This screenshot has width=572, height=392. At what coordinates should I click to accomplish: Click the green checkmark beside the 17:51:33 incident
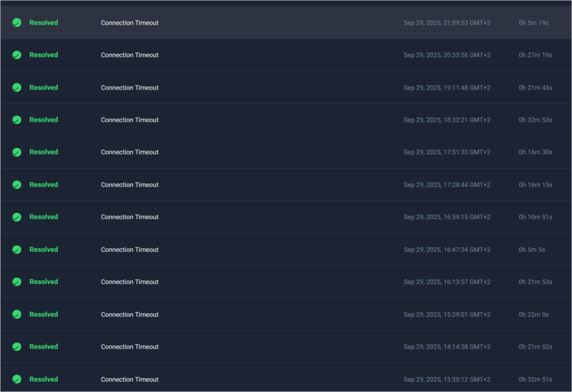17,152
